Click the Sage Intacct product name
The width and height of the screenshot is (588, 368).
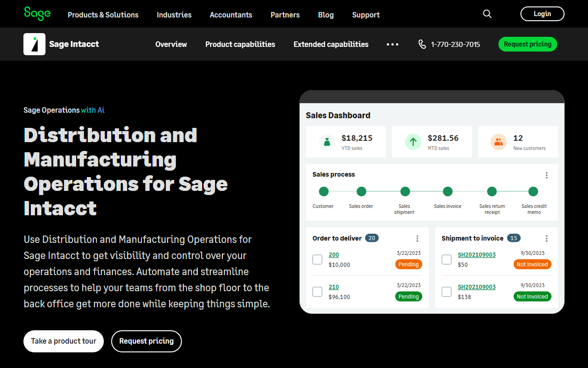[x=74, y=44]
